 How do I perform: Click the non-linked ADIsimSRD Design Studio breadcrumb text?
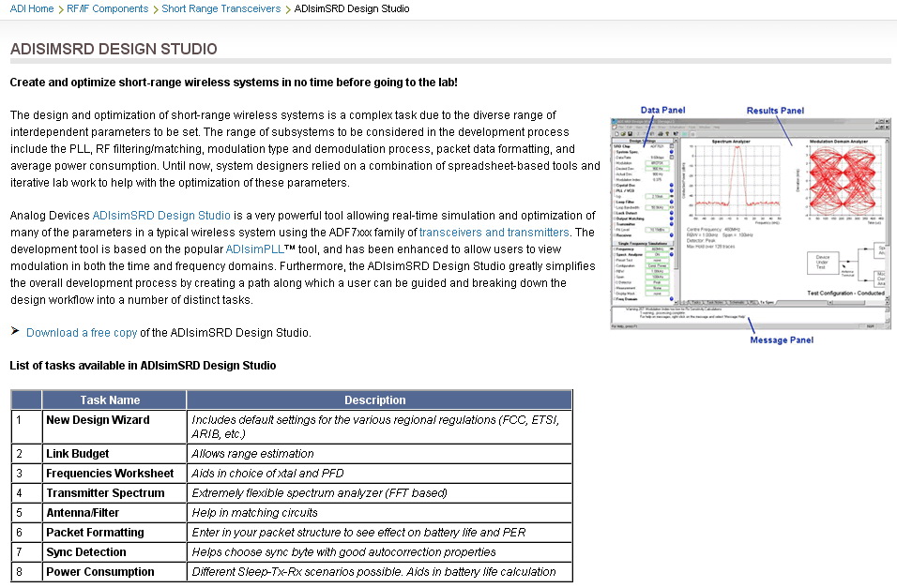(x=352, y=8)
